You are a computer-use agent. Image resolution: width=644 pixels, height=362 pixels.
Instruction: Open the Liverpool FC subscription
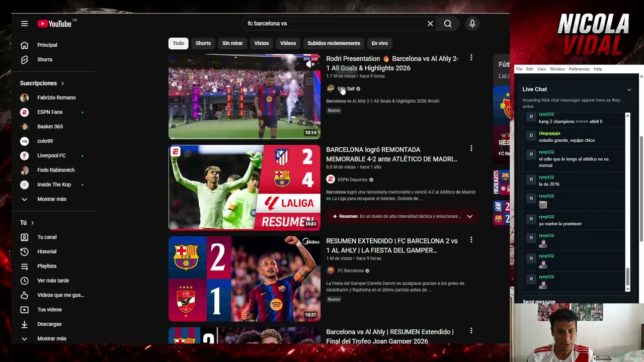point(51,155)
